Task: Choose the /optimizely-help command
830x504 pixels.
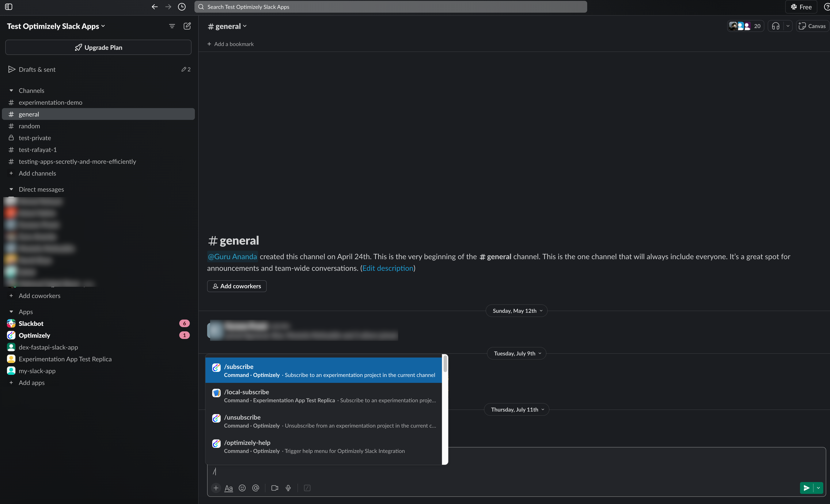Action: [323, 446]
